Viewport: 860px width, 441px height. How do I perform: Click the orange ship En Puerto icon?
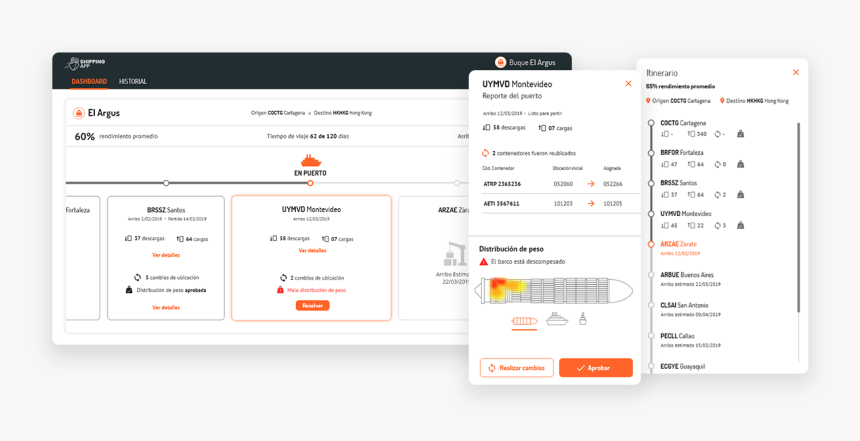(310, 161)
